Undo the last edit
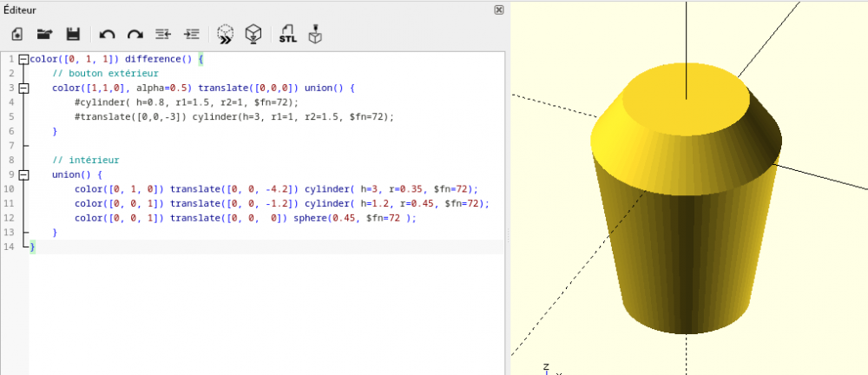This screenshot has width=868, height=375. point(107,35)
